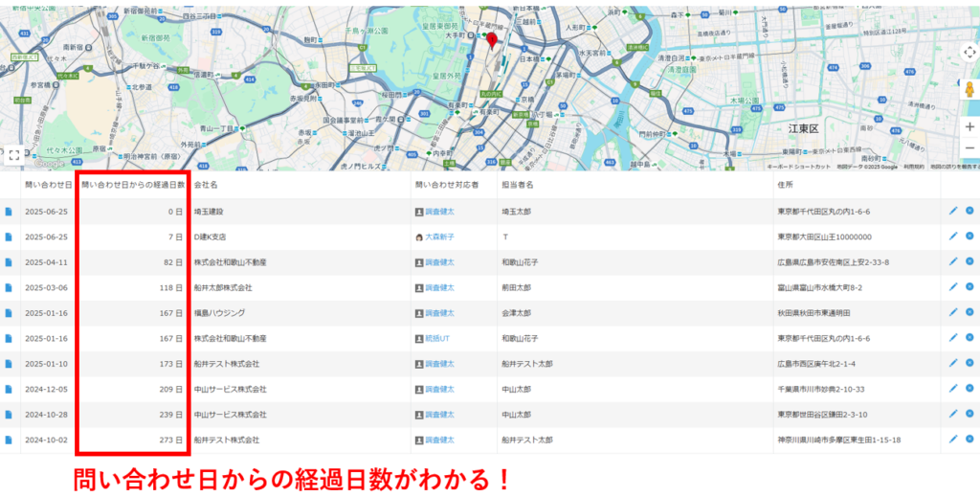
Task: Open document icon for D建K支店 row
Action: click(9, 237)
